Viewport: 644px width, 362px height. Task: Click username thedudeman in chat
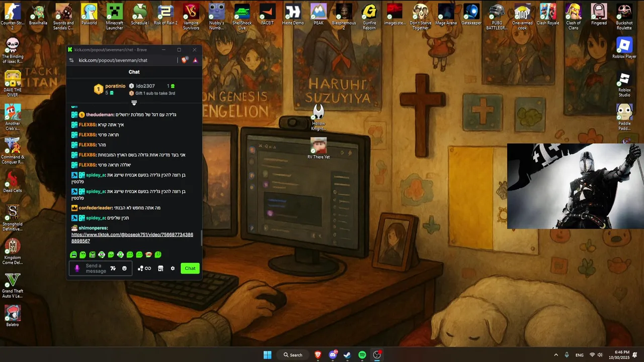100,115
